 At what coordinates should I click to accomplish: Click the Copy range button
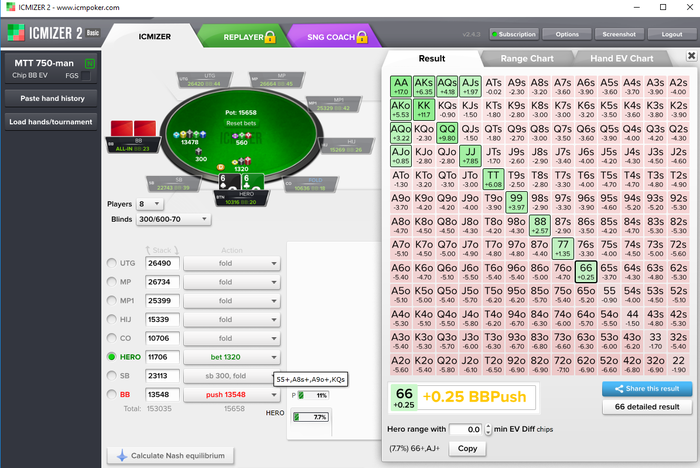pos(467,448)
